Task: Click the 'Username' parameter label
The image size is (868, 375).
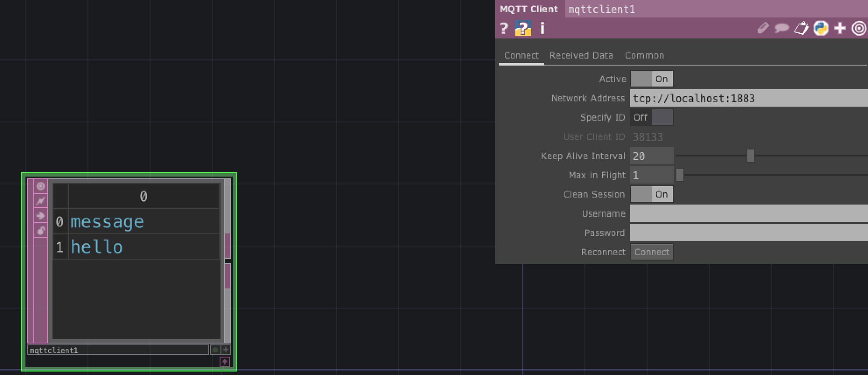Action: coord(603,214)
